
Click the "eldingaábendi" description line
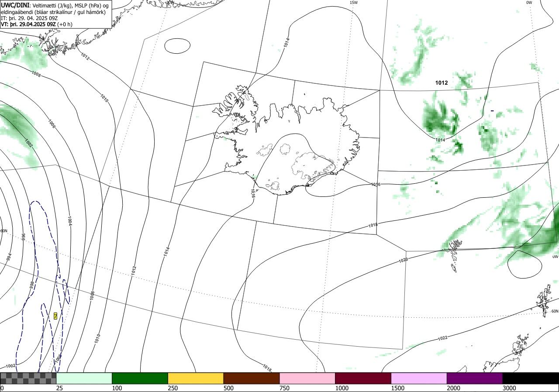coord(53,12)
